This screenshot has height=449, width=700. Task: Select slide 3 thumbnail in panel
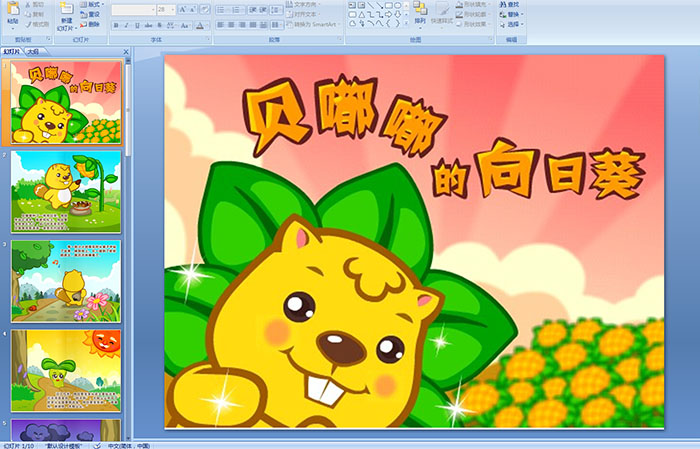coord(66,281)
